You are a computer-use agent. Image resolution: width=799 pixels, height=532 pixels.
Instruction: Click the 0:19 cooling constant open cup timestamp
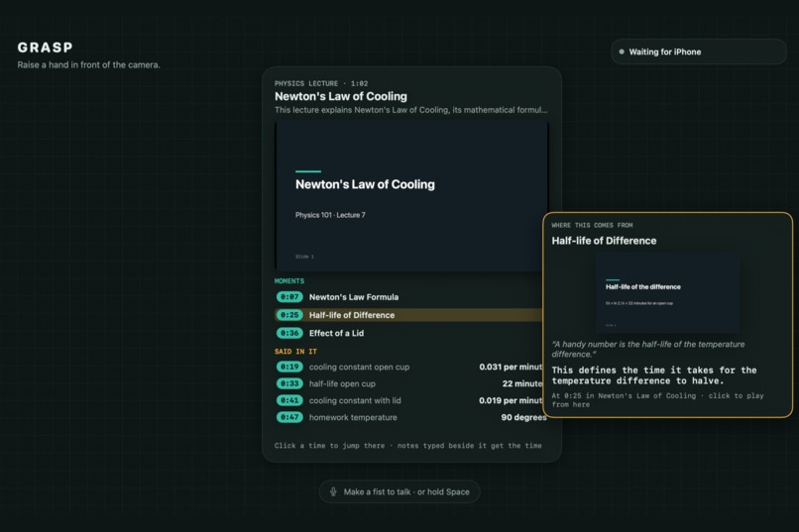[289, 367]
